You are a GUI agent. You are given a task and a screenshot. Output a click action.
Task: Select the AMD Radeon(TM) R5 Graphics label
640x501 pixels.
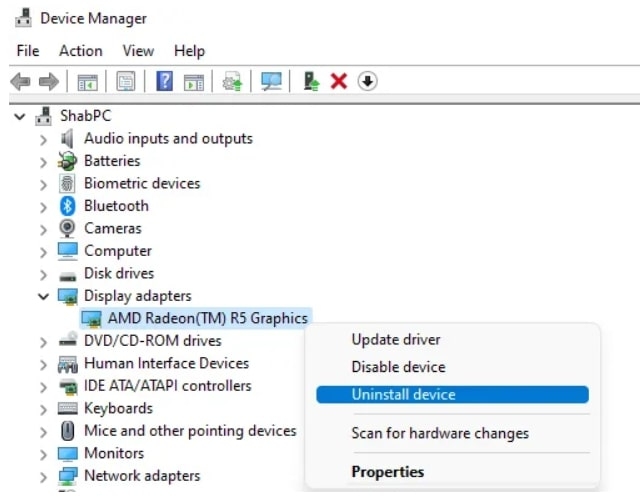click(208, 318)
